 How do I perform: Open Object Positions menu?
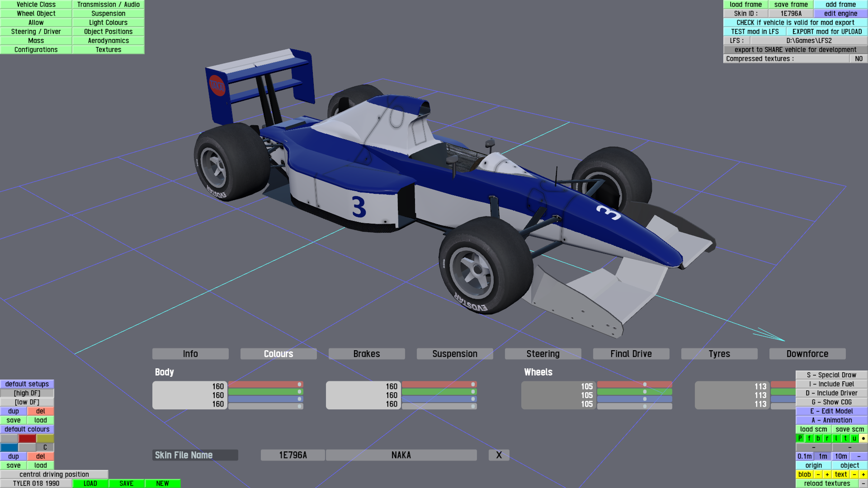click(x=108, y=32)
